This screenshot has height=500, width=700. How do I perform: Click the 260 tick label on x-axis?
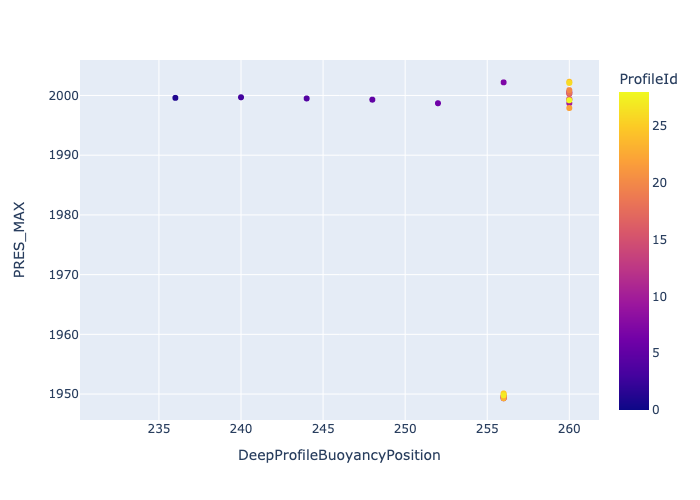point(569,430)
